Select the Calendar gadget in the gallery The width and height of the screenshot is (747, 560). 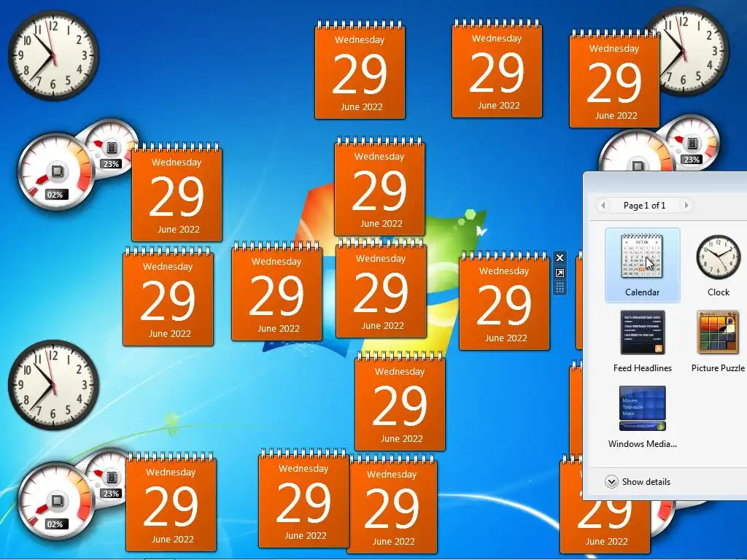642,265
